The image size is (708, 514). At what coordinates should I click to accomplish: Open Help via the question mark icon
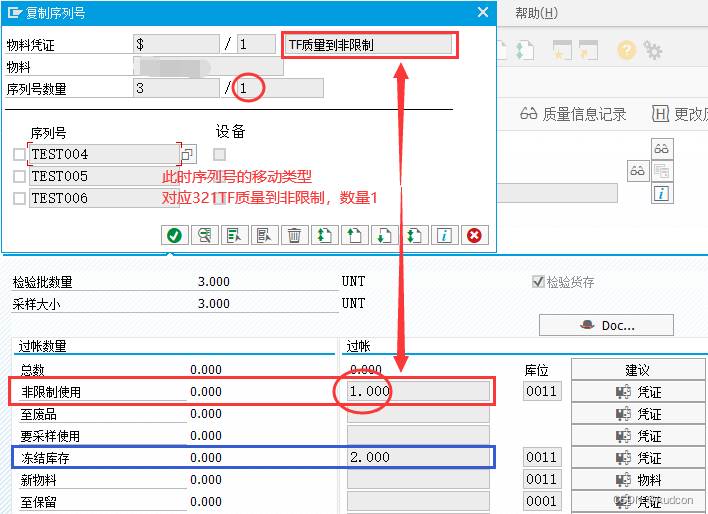626,50
